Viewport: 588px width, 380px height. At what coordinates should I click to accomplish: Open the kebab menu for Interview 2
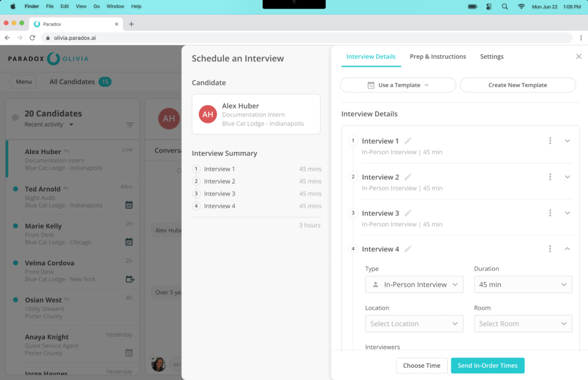tap(550, 176)
